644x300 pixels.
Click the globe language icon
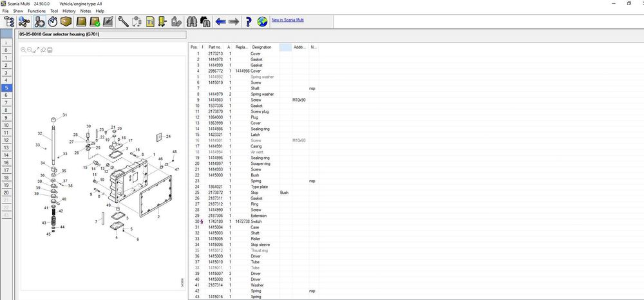pos(263,21)
